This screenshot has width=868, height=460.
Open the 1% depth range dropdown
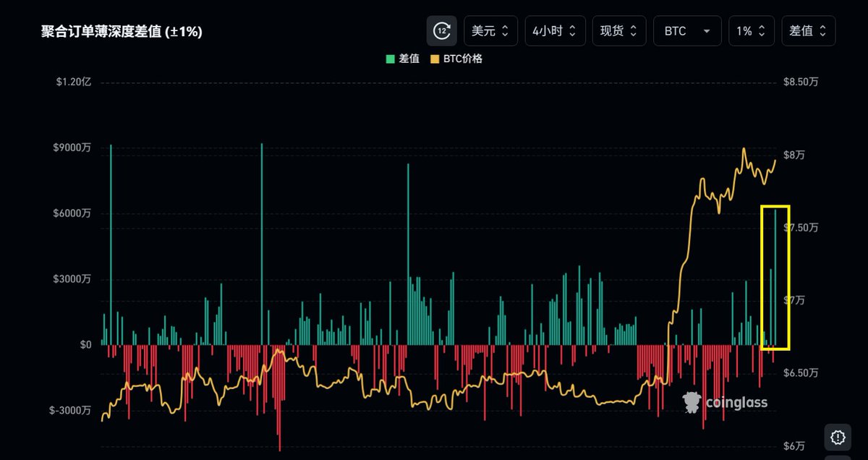(x=752, y=31)
